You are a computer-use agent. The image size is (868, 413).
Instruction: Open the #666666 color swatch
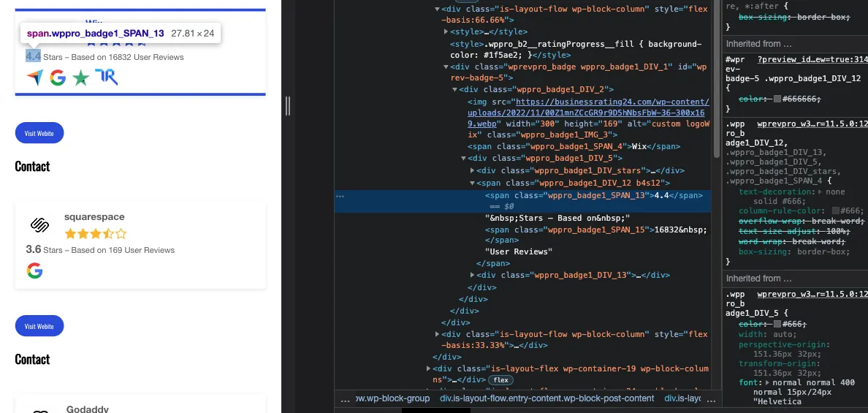(x=777, y=99)
